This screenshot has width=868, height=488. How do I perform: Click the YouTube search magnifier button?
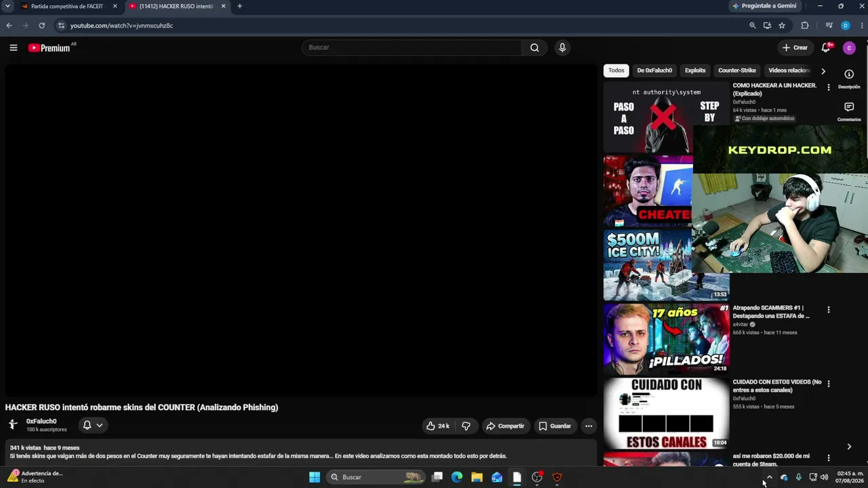click(534, 47)
